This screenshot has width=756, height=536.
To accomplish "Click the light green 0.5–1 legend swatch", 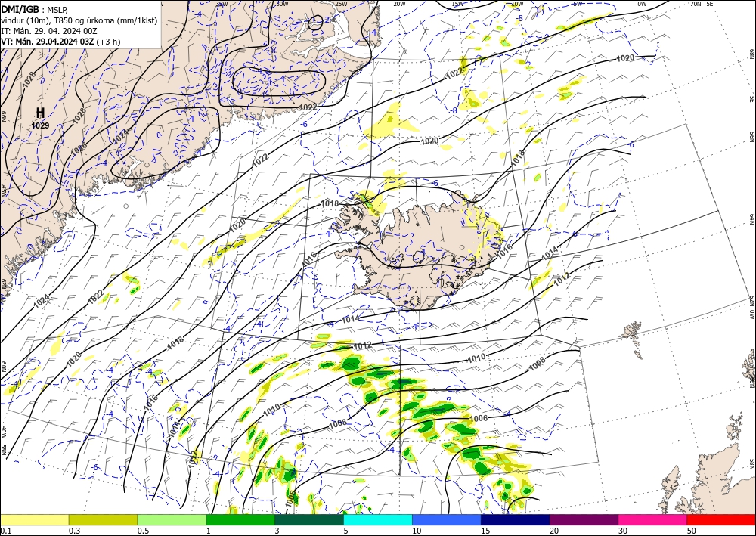I will pos(172,519).
